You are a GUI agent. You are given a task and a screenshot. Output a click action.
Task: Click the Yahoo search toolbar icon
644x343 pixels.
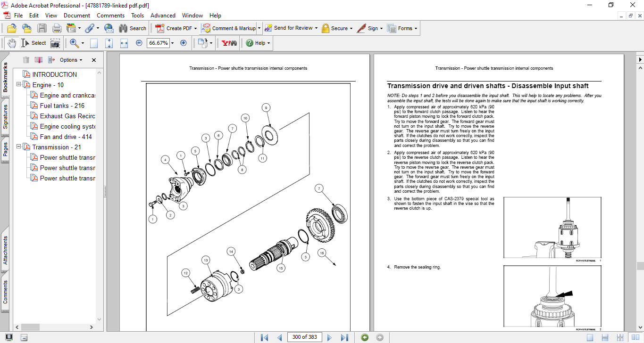tap(229, 43)
